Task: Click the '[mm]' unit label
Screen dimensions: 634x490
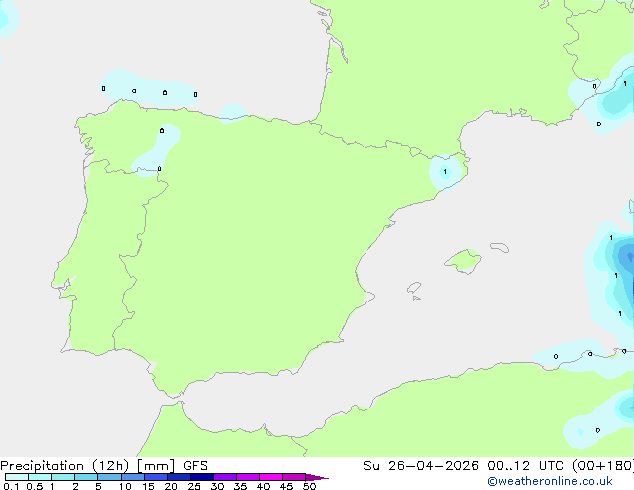Action: (x=156, y=466)
